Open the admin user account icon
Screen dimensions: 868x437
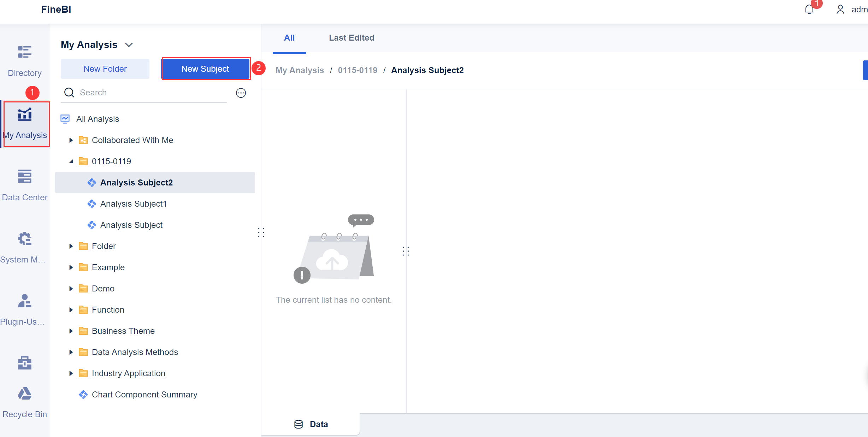(x=840, y=10)
